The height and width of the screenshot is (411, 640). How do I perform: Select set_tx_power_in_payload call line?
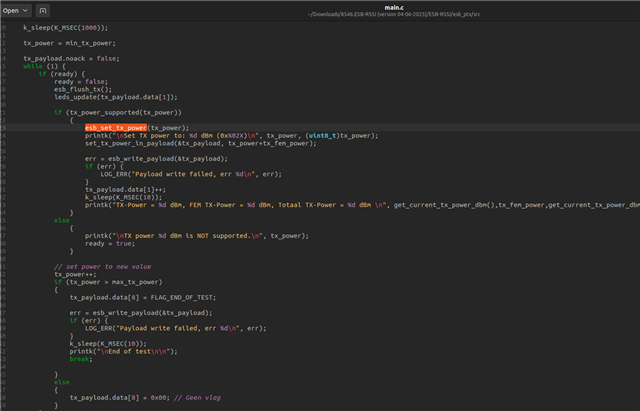point(201,143)
